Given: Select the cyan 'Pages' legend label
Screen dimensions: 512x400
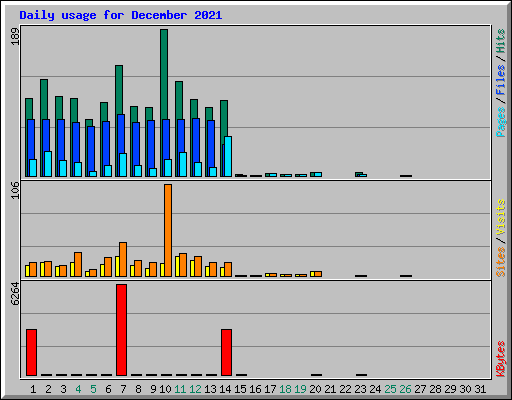Looking at the screenshot, I should [x=500, y=122].
